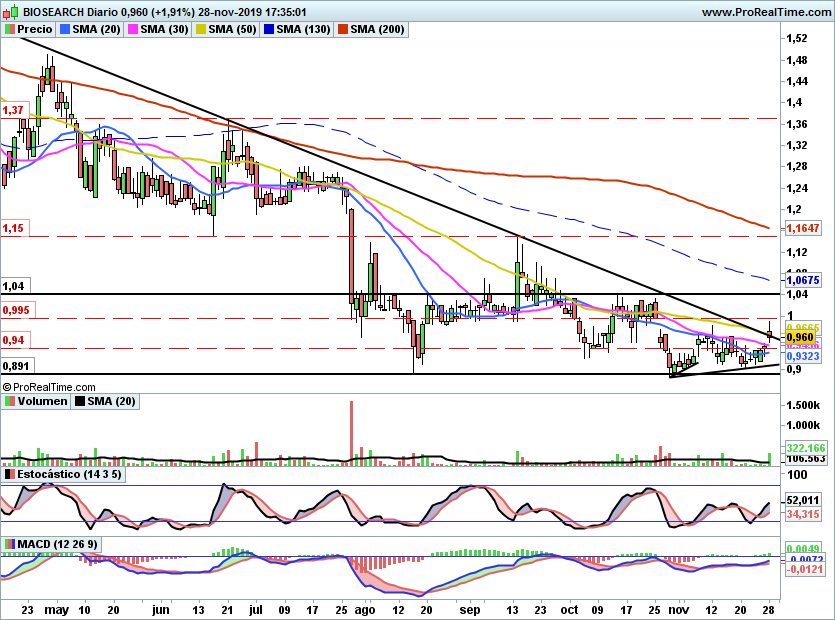Screen dimensions: 835x620
Task: Click the light blue swatch of SMA (20) in the price legend
Action: (65, 29)
